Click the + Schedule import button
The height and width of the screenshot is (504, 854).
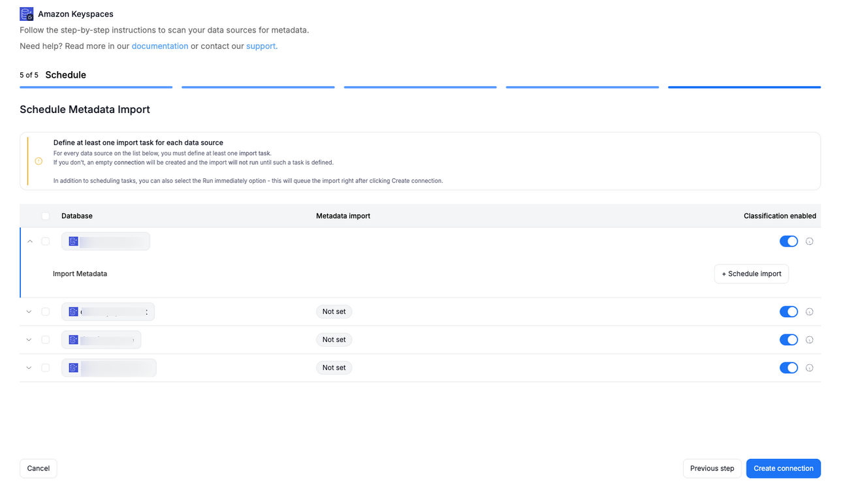tap(751, 274)
